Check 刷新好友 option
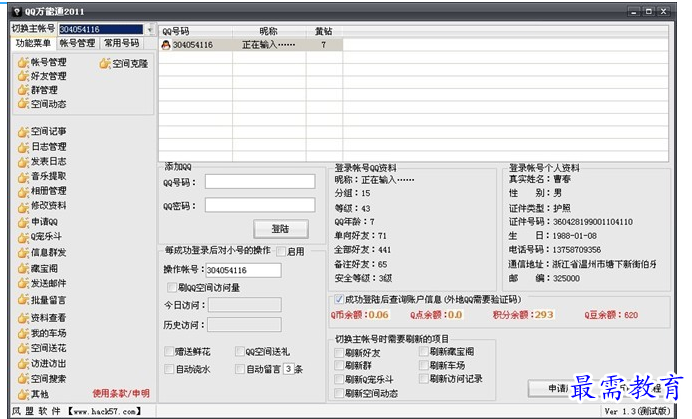The image size is (692, 419). point(338,353)
